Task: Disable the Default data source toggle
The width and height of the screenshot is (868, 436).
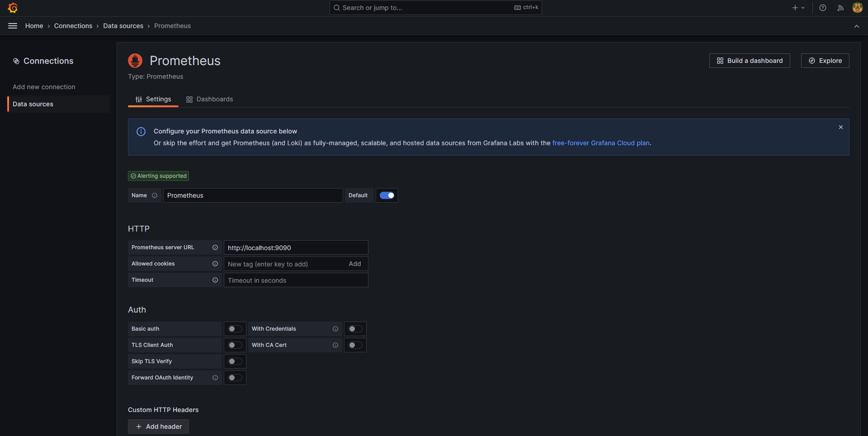Action: coord(387,195)
